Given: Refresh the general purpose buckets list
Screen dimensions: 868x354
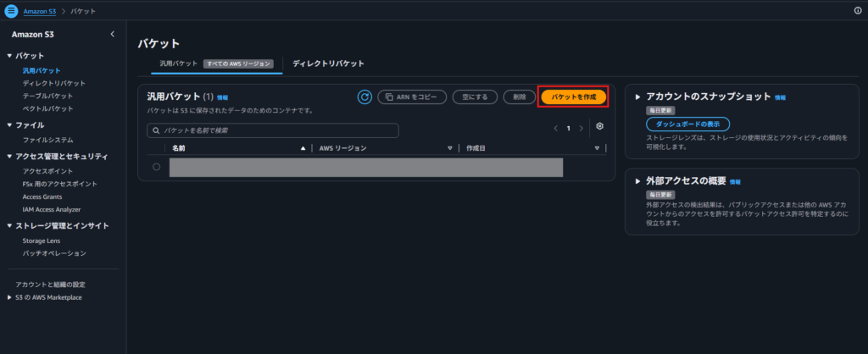Looking at the screenshot, I should [x=364, y=97].
